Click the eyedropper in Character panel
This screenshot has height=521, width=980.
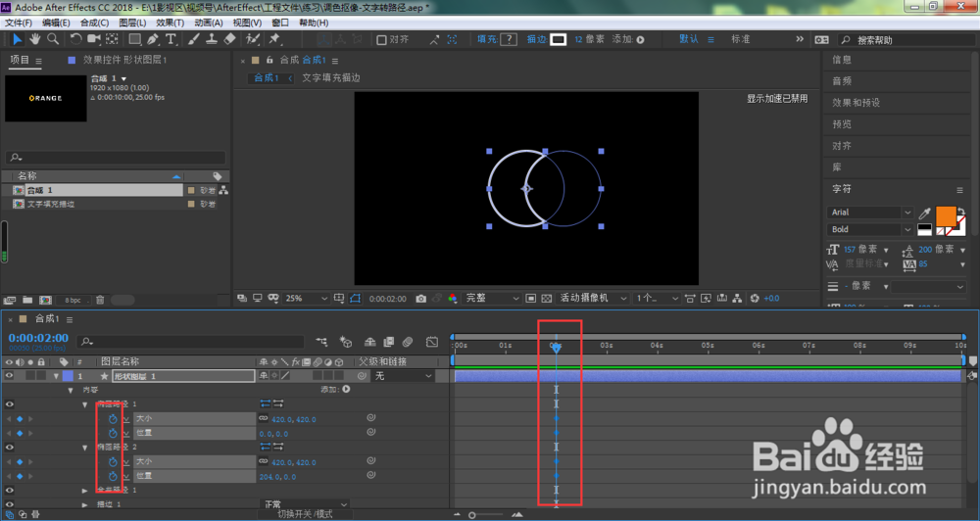[924, 213]
